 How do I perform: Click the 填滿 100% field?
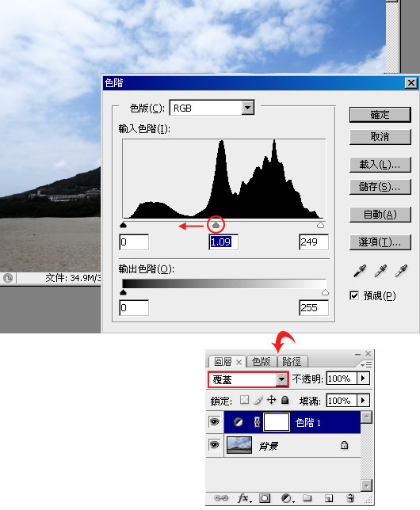[342, 401]
